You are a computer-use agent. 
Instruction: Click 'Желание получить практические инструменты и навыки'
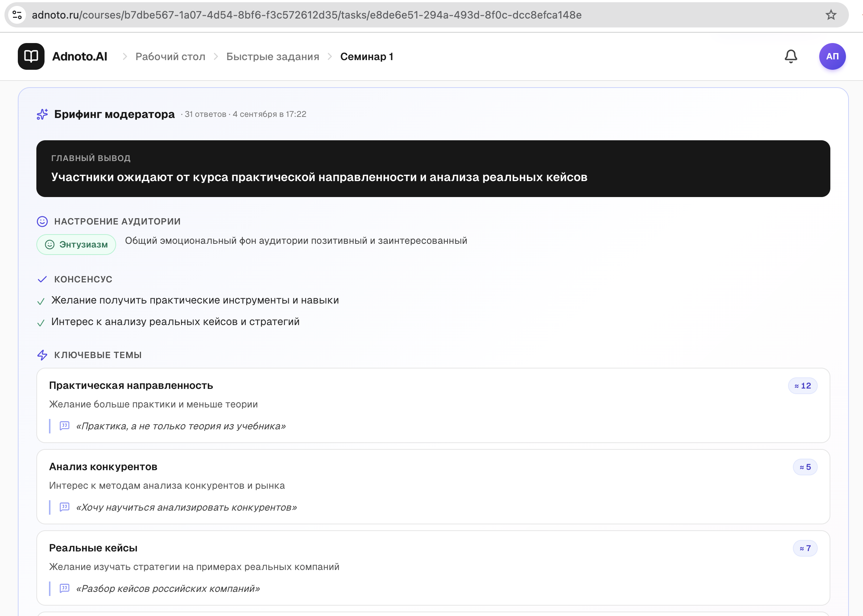[195, 300]
